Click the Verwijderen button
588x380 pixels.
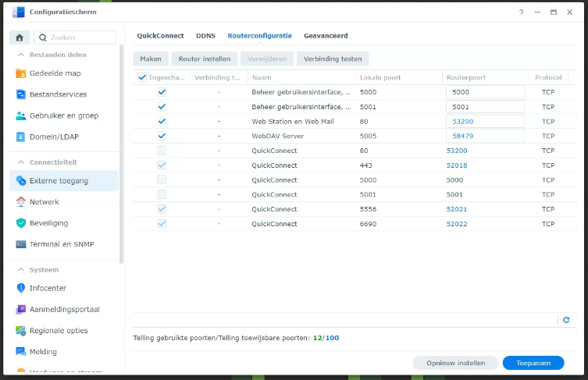(267, 59)
